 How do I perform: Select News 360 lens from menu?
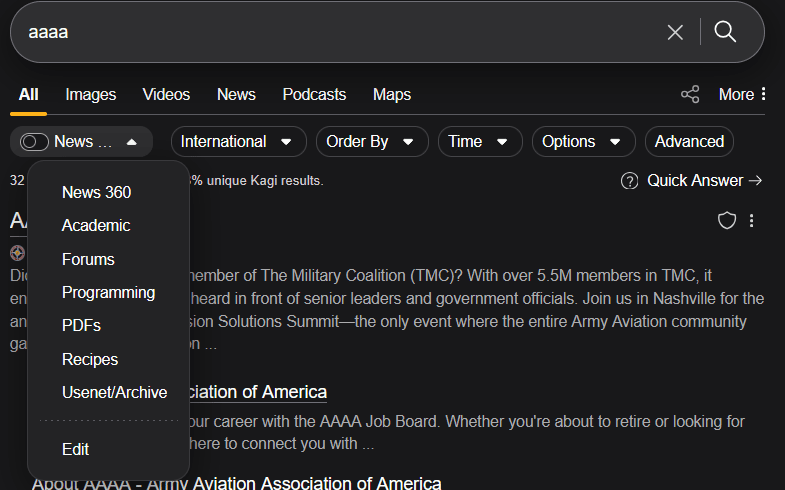[x=96, y=192]
